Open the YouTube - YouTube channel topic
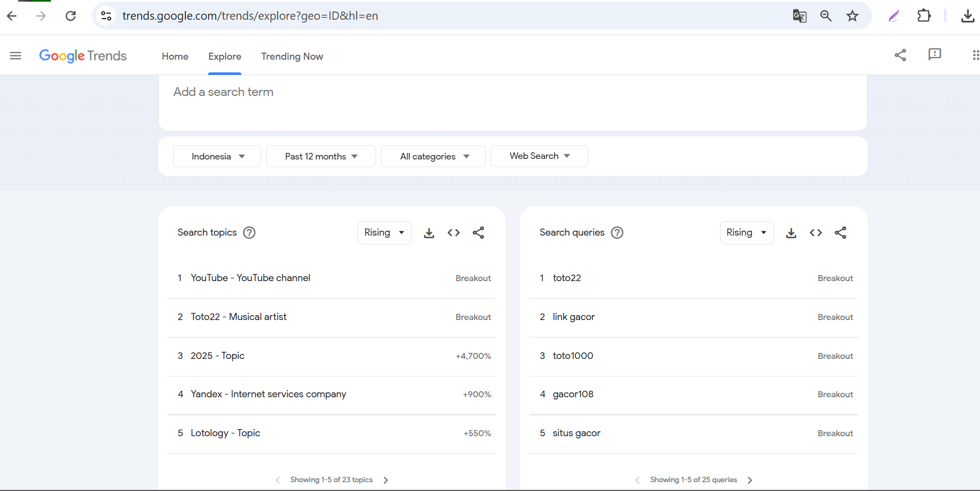 pos(250,278)
